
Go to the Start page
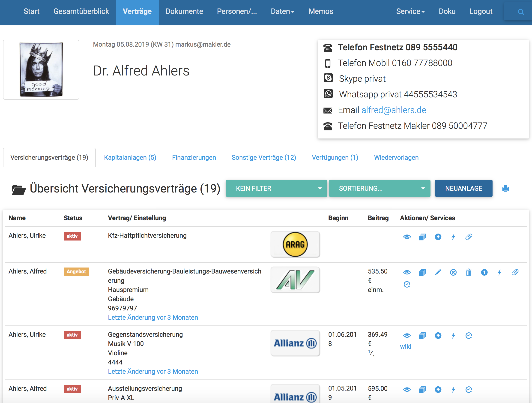coord(32,12)
